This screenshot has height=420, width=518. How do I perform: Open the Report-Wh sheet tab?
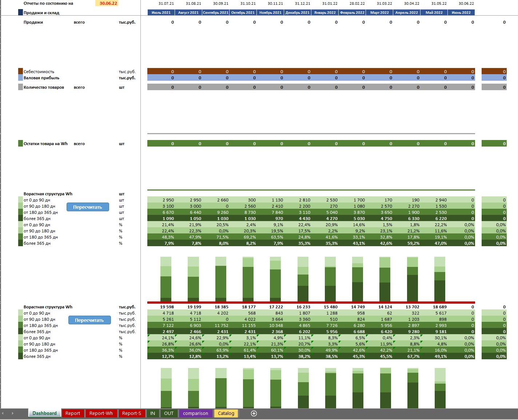(x=101, y=413)
